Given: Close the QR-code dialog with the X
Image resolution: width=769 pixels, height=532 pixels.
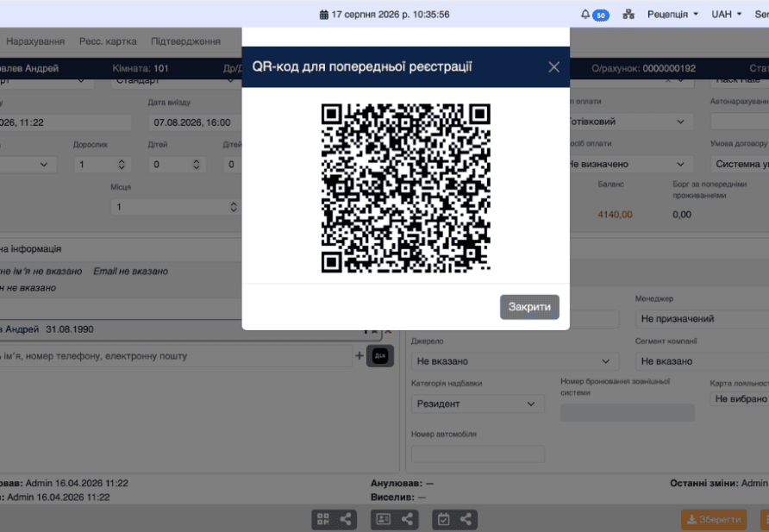Looking at the screenshot, I should point(553,67).
